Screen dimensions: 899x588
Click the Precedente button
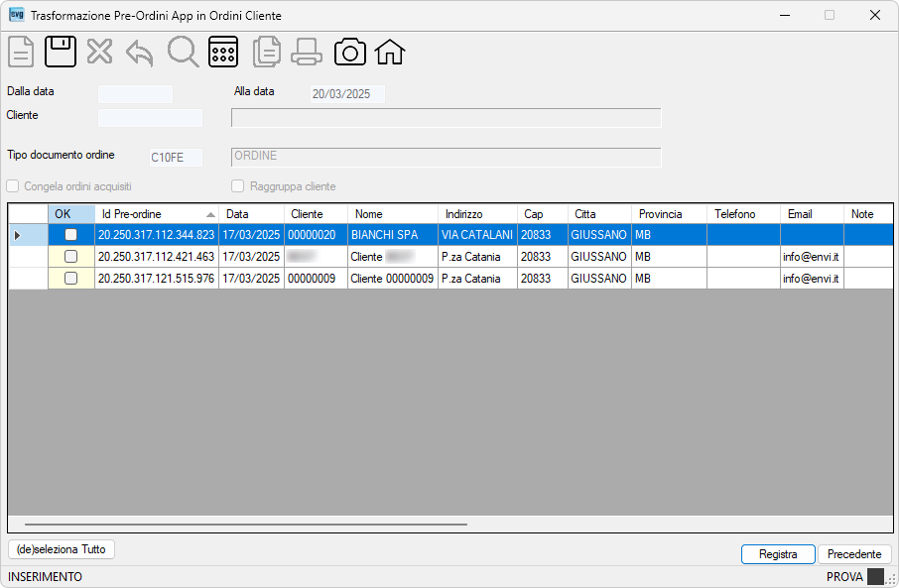point(854,554)
